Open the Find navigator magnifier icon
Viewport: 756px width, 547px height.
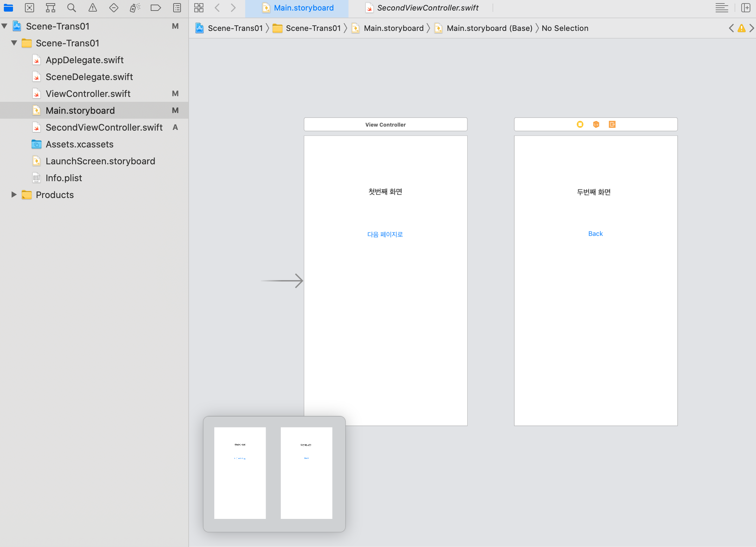pyautogui.click(x=72, y=8)
